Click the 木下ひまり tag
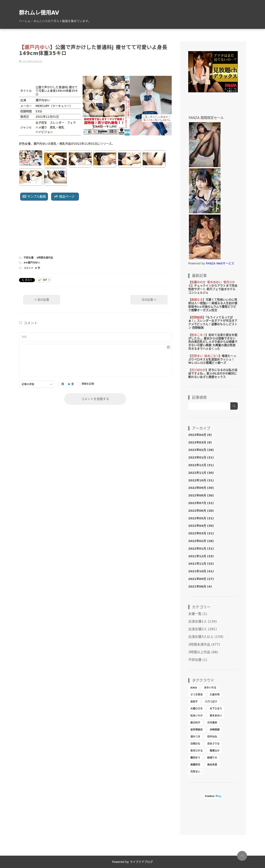The width and height of the screenshot is (265, 868). click(216, 709)
